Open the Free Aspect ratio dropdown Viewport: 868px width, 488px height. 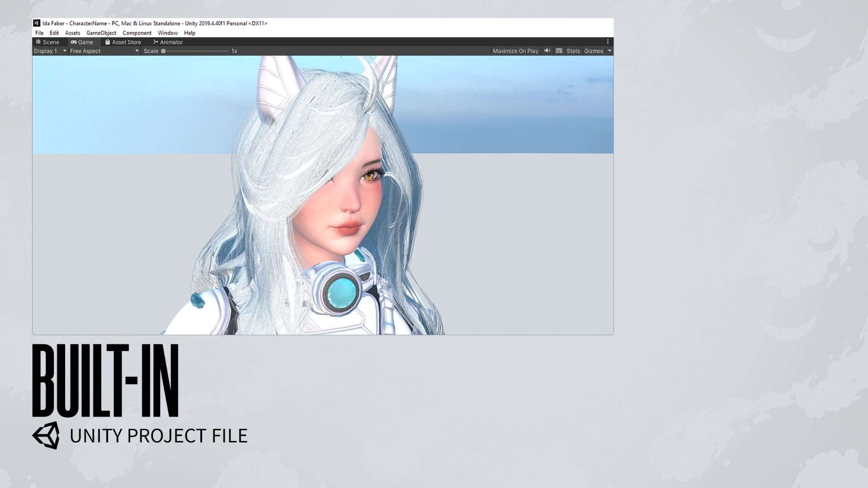104,51
